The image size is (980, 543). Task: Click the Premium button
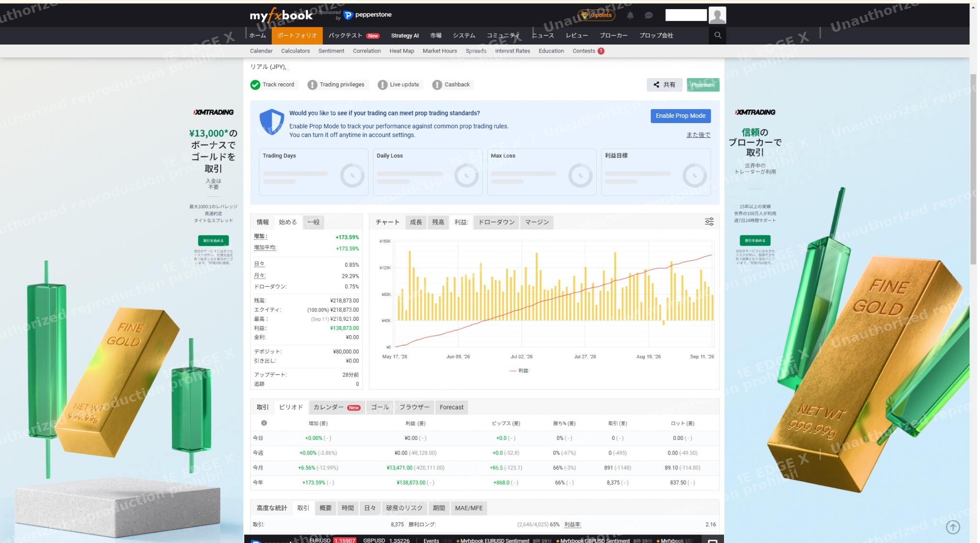click(x=702, y=85)
